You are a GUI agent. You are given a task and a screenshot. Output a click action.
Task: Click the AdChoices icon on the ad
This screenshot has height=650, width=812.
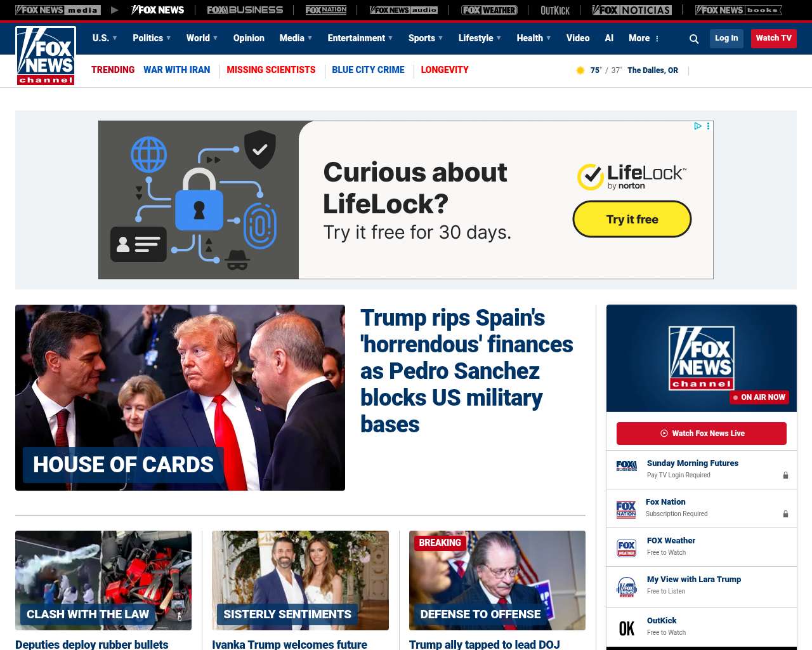click(x=698, y=126)
